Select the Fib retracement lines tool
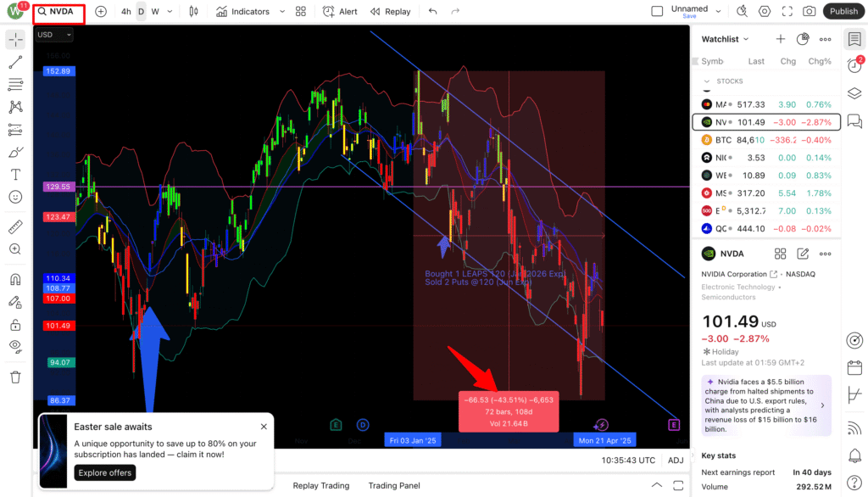Screen dimensions: 868x497 pyautogui.click(x=15, y=84)
